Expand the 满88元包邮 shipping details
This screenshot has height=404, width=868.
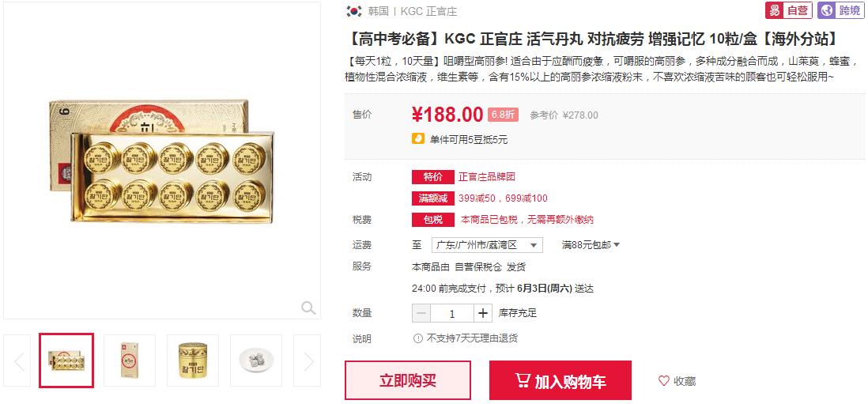pyautogui.click(x=591, y=244)
